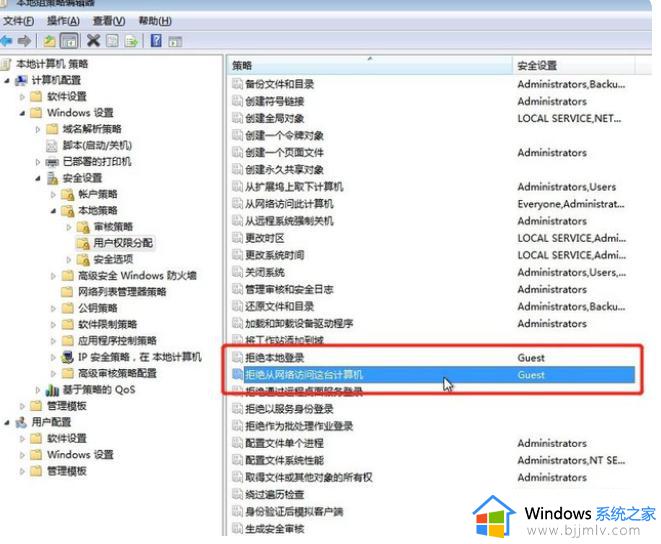Select 应用程序控制策略 in tree
661x544 pixels.
(117, 341)
